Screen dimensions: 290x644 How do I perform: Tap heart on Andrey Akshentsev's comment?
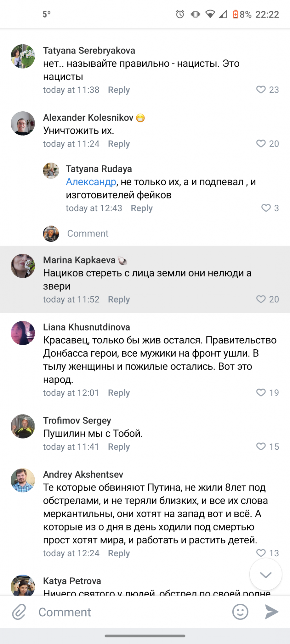coord(261,553)
